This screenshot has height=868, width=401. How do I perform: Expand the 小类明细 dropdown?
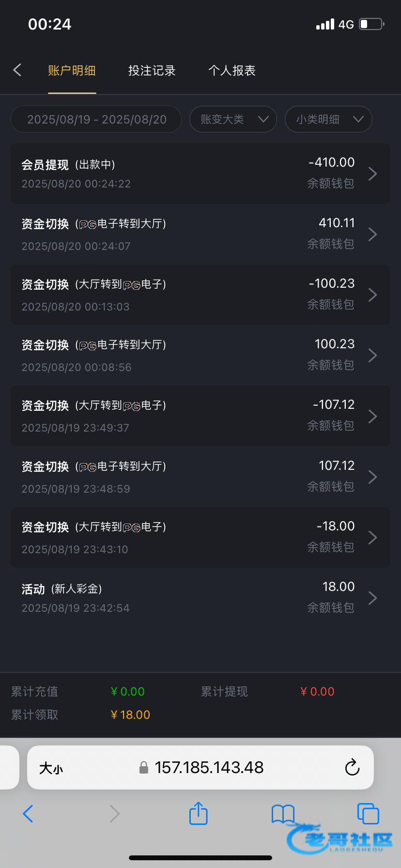coord(328,119)
